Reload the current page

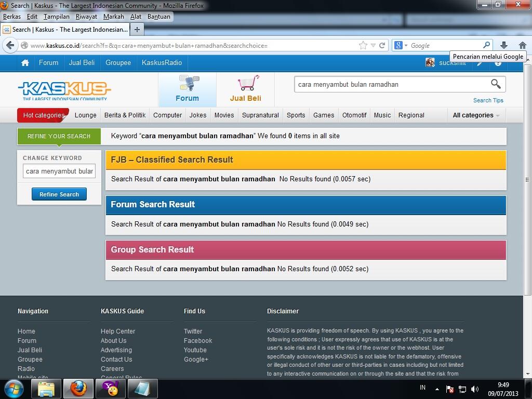point(382,46)
